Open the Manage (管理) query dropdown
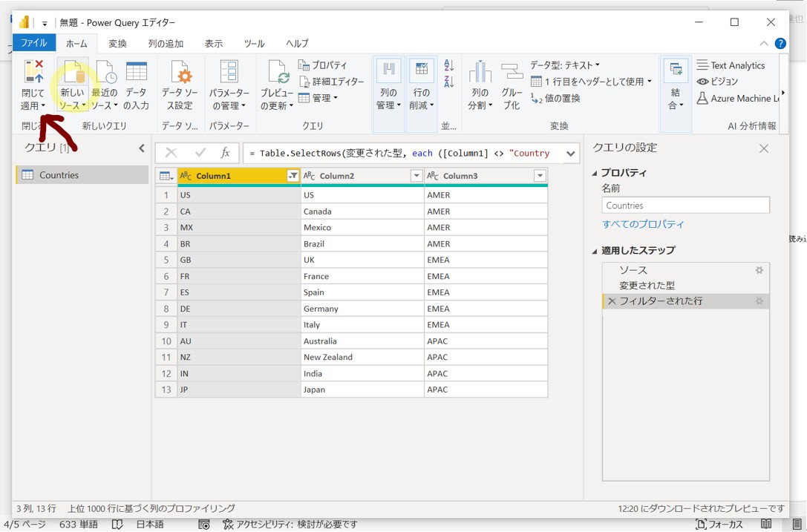Viewport: 807px width, 532px height. coord(318,98)
